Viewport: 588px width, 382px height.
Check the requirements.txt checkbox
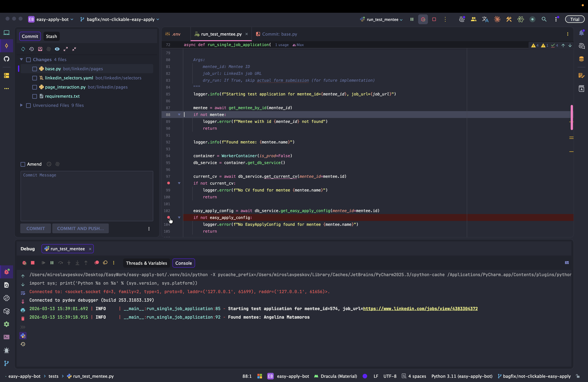35,96
